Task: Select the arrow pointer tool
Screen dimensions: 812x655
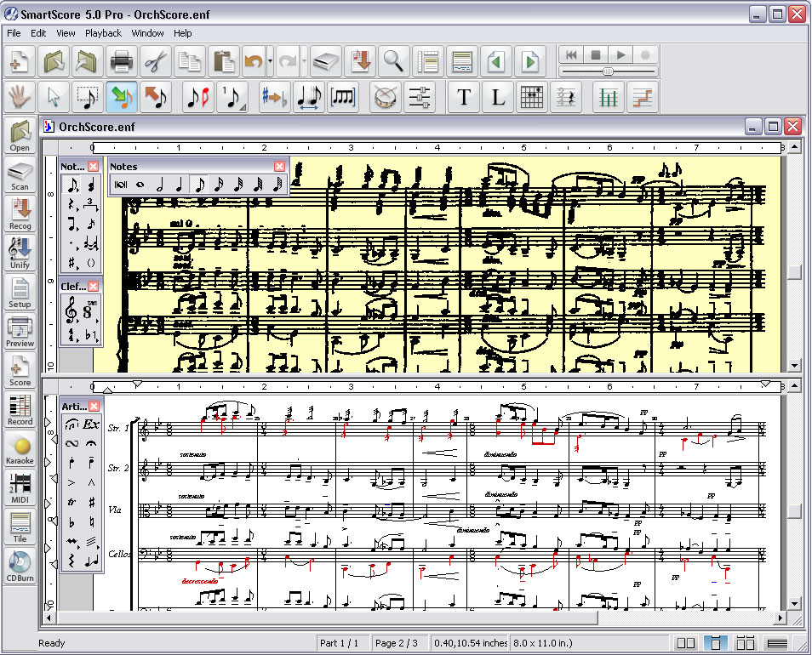Action: [x=54, y=97]
